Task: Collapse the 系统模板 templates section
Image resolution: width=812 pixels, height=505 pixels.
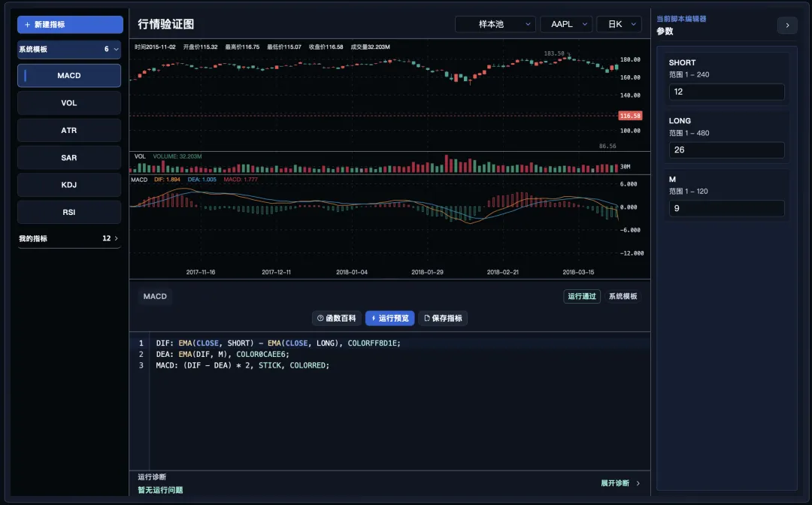Action: point(69,49)
